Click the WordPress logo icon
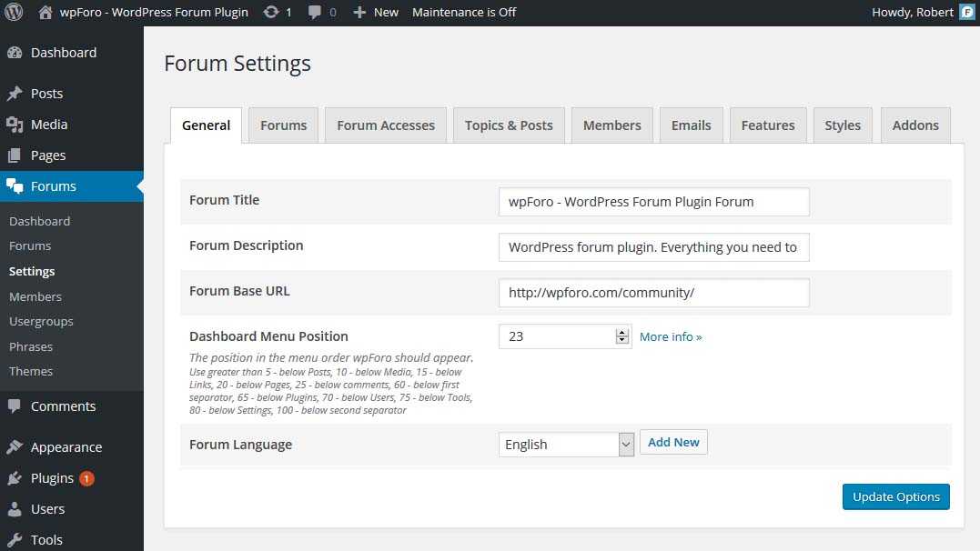Screen dimensions: 980x551 click(x=14, y=12)
